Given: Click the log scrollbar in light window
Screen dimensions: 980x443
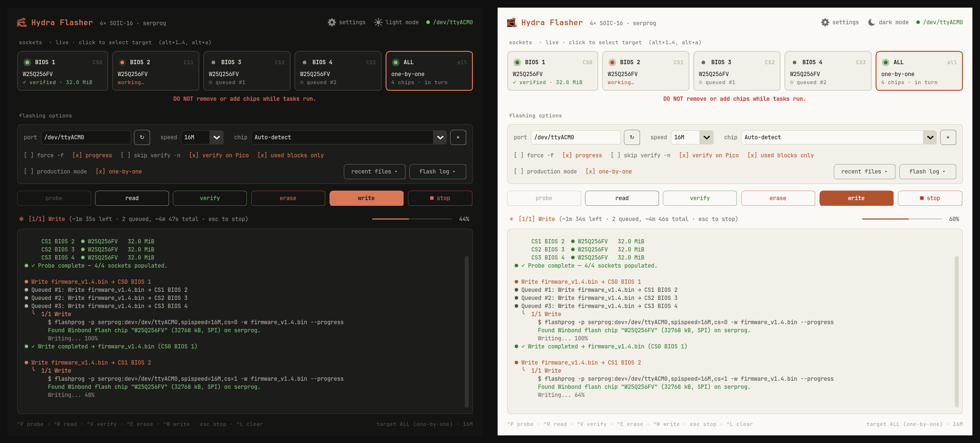Looking at the screenshot, I should pos(957,332).
